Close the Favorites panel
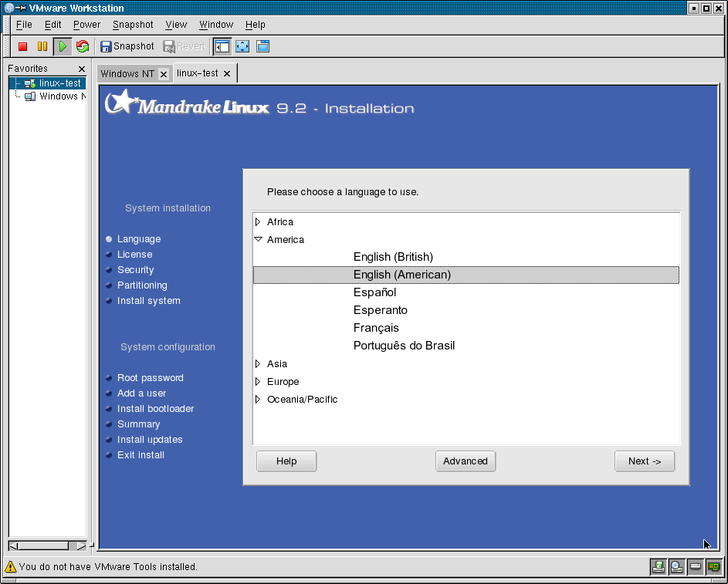 pyautogui.click(x=82, y=69)
